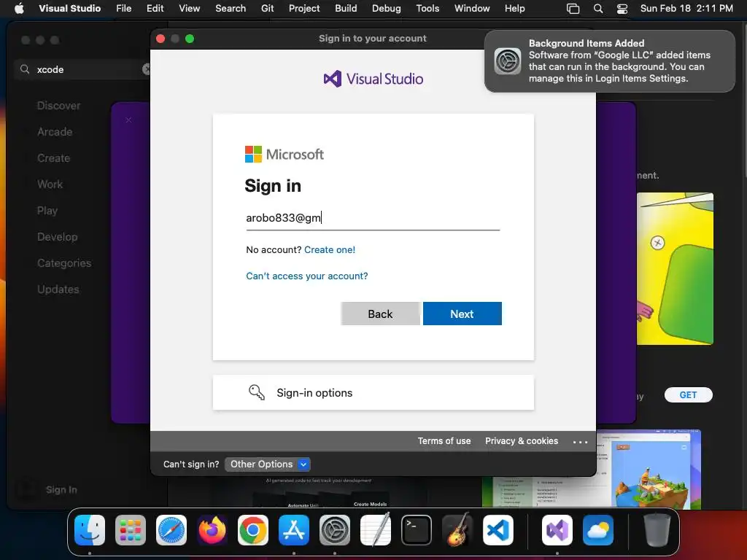Open System Settings from the dock

(x=335, y=530)
